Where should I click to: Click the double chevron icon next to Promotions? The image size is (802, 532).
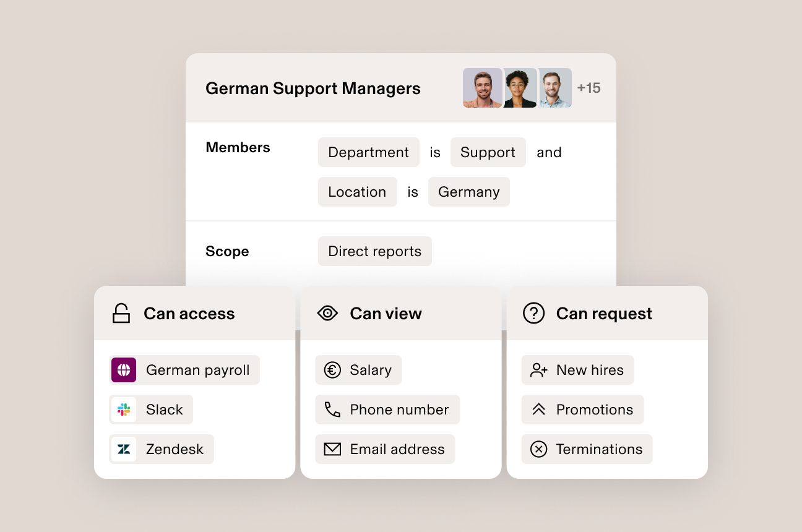point(537,410)
